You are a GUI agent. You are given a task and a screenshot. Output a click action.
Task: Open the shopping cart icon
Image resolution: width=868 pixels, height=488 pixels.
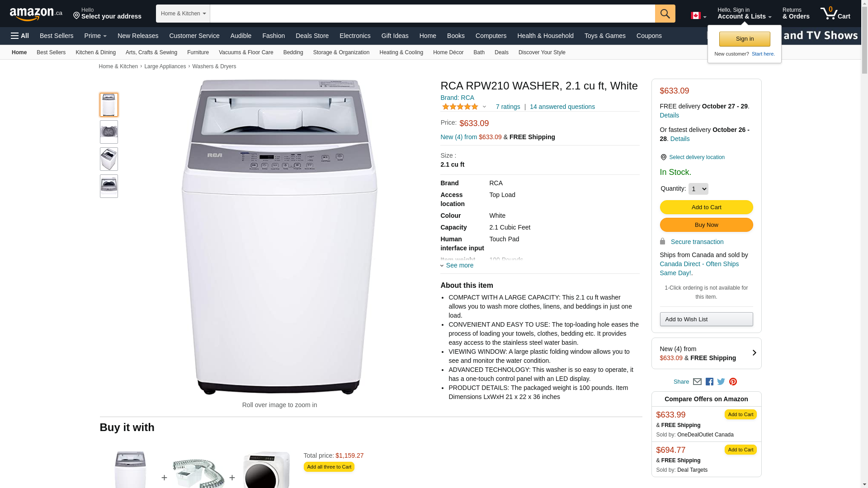pyautogui.click(x=835, y=14)
